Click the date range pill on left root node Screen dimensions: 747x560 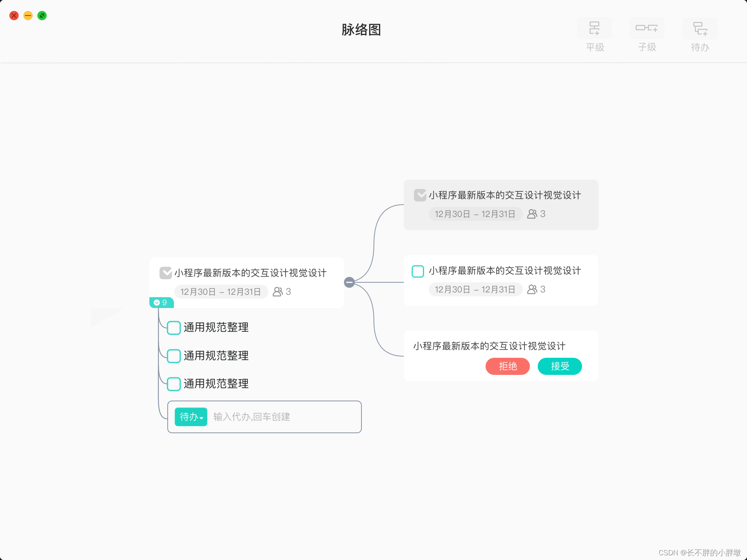point(221,292)
